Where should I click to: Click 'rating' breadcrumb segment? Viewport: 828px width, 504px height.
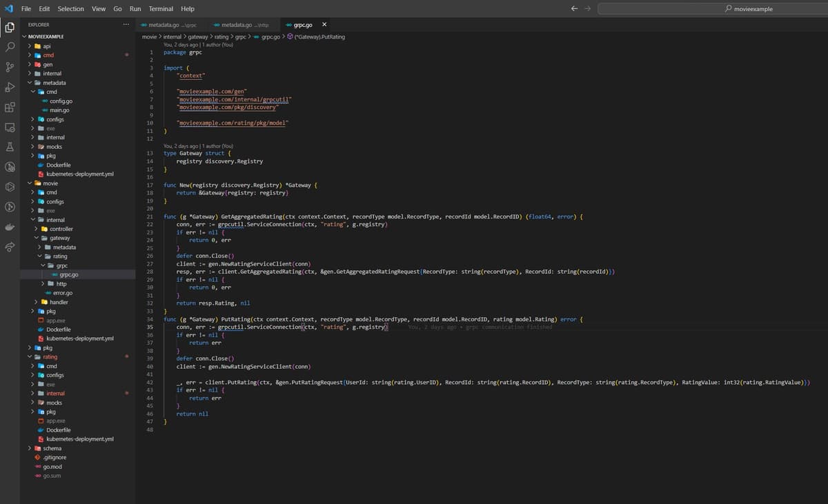coord(221,37)
